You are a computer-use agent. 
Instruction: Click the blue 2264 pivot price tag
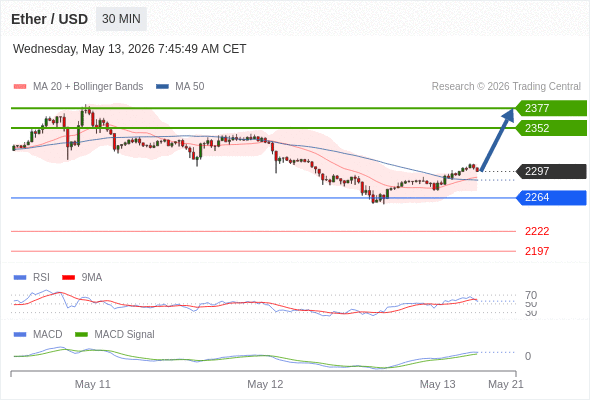point(551,198)
